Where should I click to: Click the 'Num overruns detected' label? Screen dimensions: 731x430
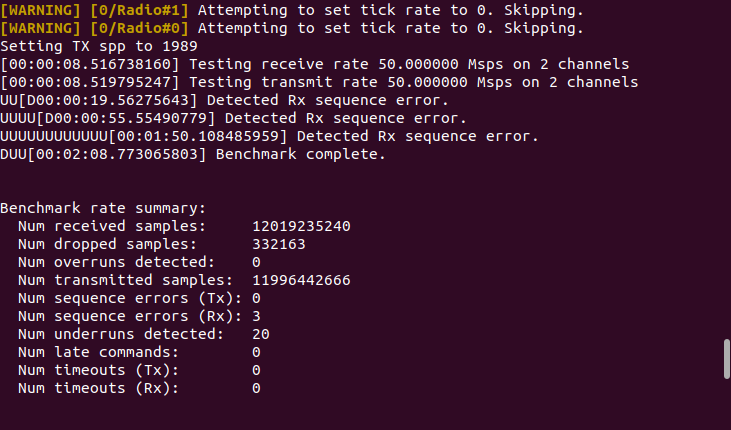point(116,262)
